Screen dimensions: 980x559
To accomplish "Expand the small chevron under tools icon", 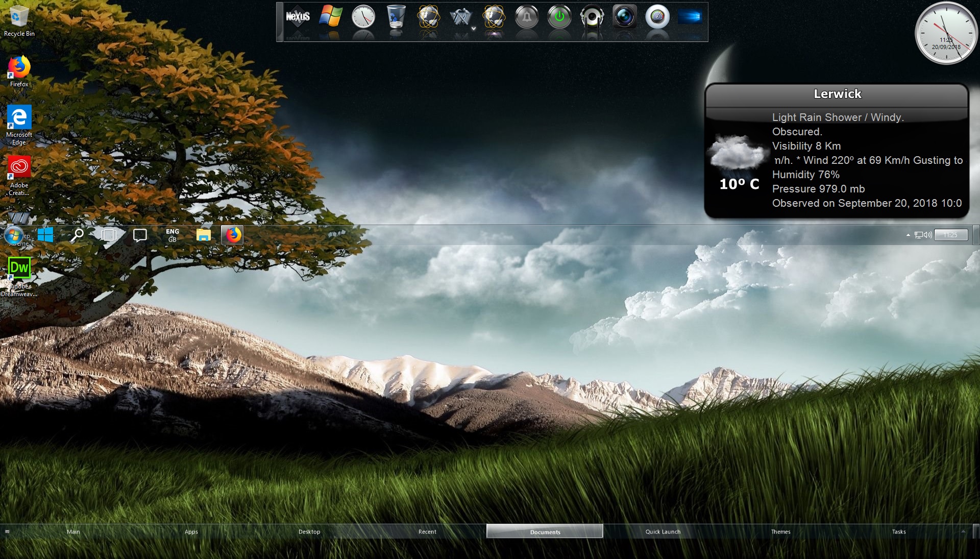I will 474,29.
